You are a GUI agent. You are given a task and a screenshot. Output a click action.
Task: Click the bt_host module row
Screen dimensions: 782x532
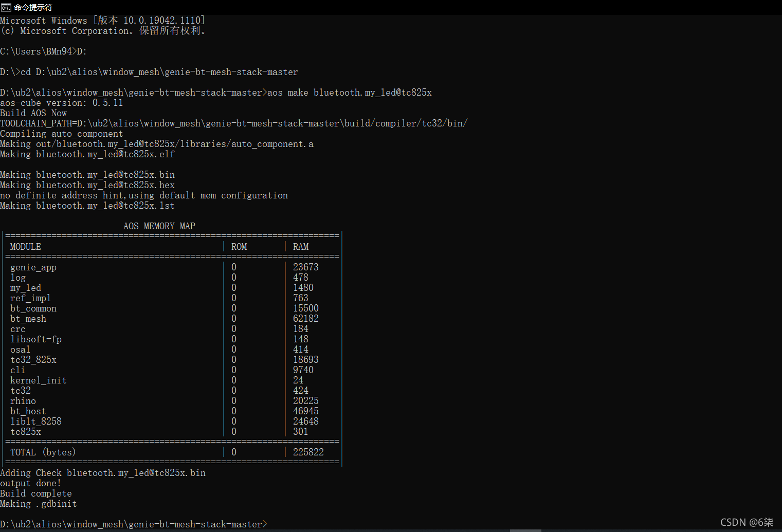click(172, 411)
